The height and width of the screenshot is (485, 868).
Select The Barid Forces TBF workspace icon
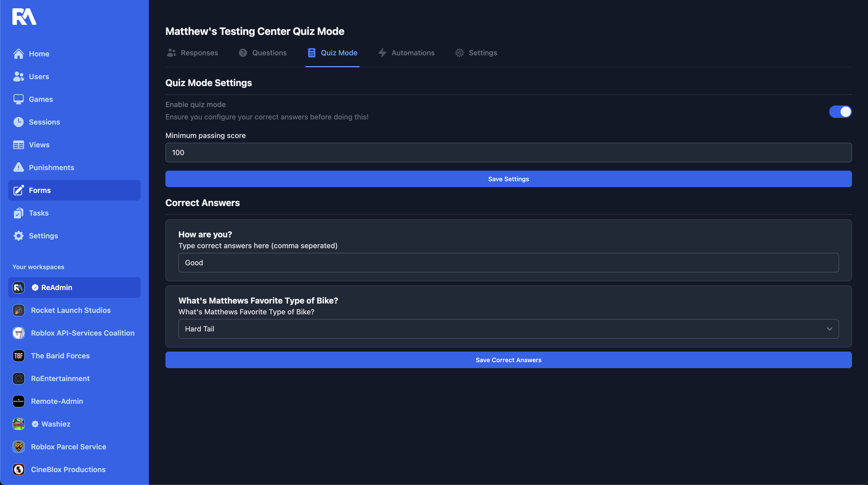point(19,355)
